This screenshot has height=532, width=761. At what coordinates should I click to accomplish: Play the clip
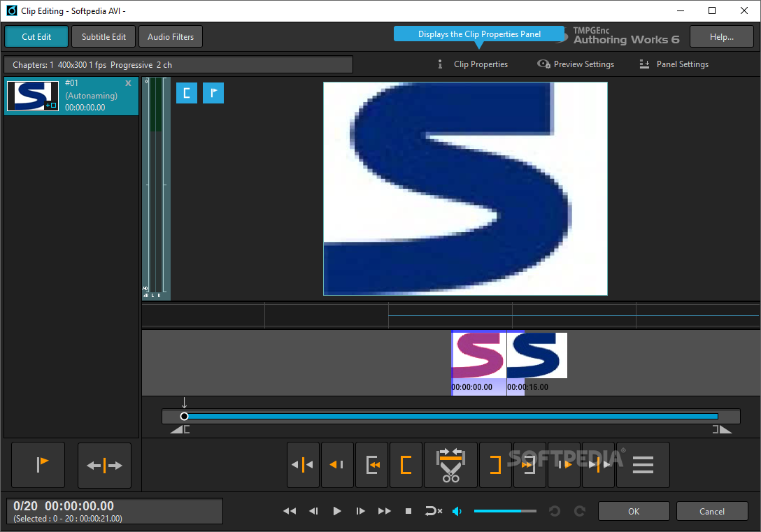click(x=337, y=510)
